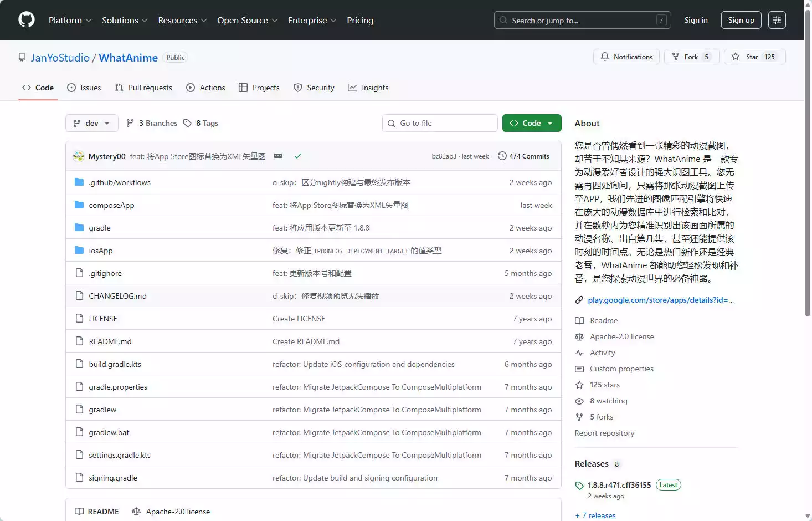Open the green Code dropdown button
The image size is (812, 521).
(x=532, y=123)
